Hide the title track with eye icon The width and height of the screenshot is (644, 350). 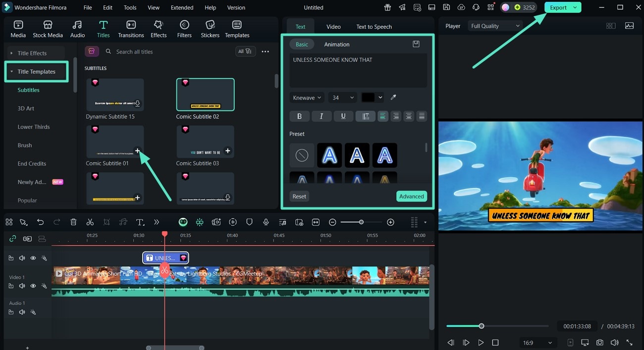click(33, 258)
